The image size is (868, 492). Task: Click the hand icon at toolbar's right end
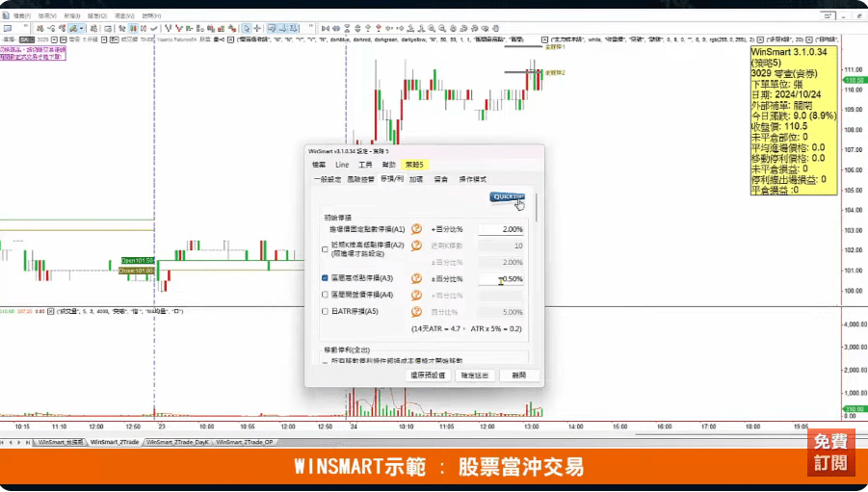(495, 28)
